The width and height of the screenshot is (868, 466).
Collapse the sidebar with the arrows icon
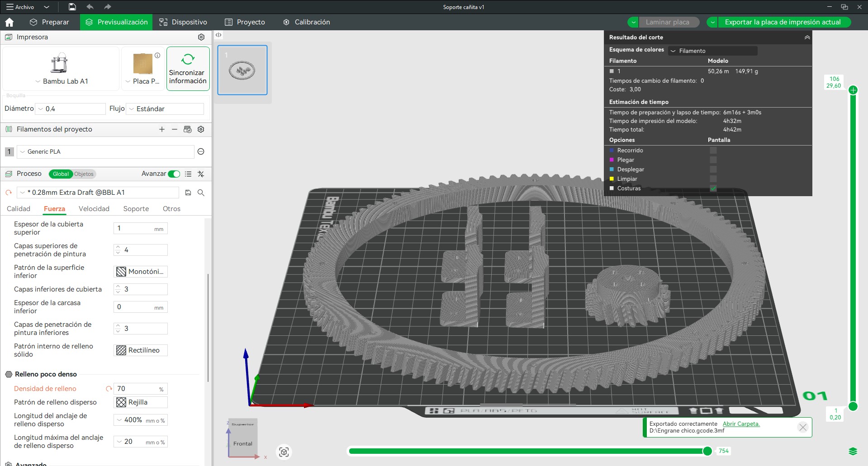click(x=218, y=35)
